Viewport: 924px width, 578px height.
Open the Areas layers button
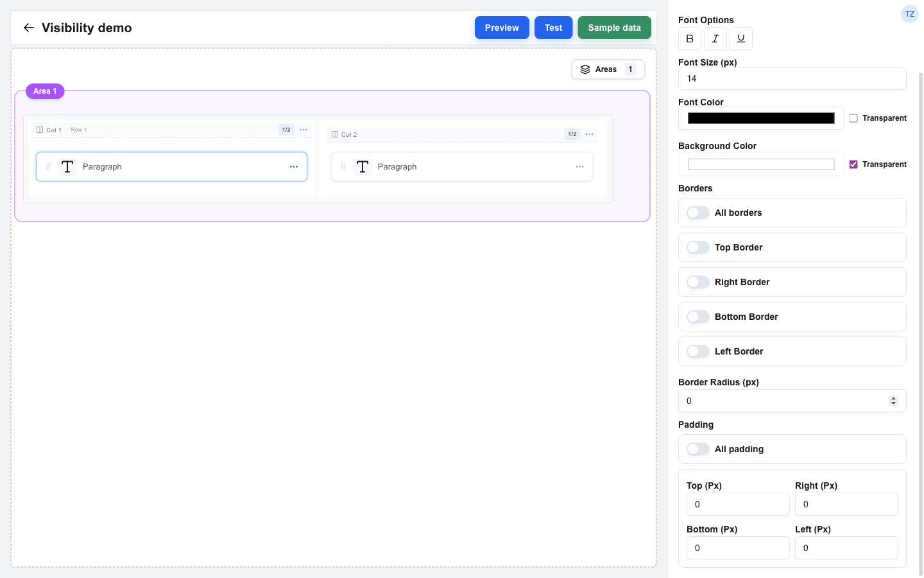[608, 69]
